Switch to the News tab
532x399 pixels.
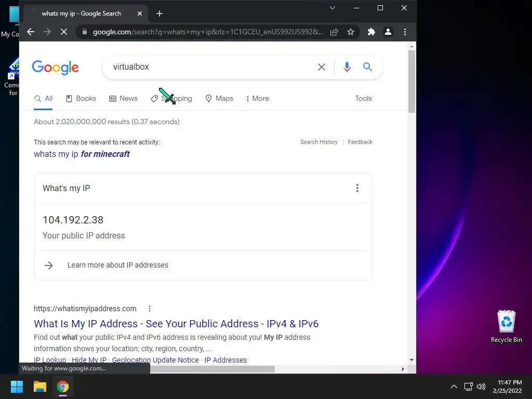[124, 99]
